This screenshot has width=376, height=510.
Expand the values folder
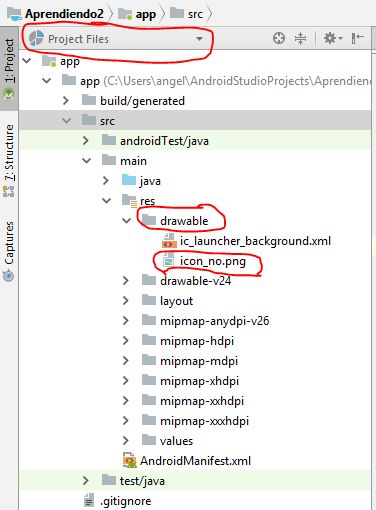(126, 441)
